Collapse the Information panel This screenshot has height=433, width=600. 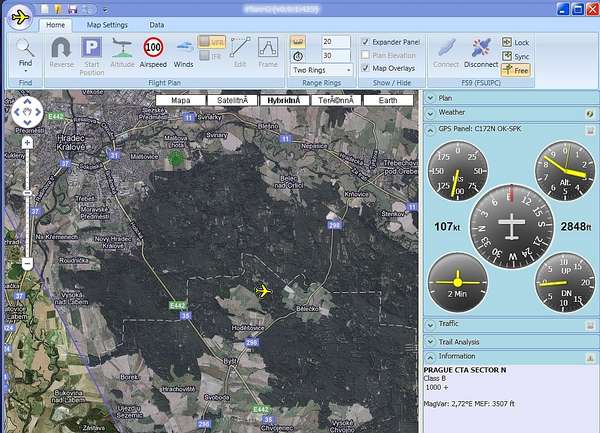point(430,358)
